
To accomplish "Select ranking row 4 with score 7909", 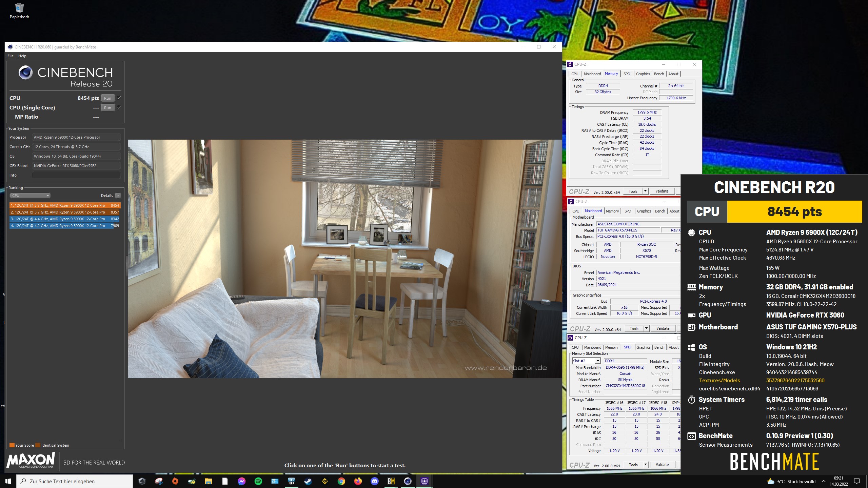I will point(64,226).
